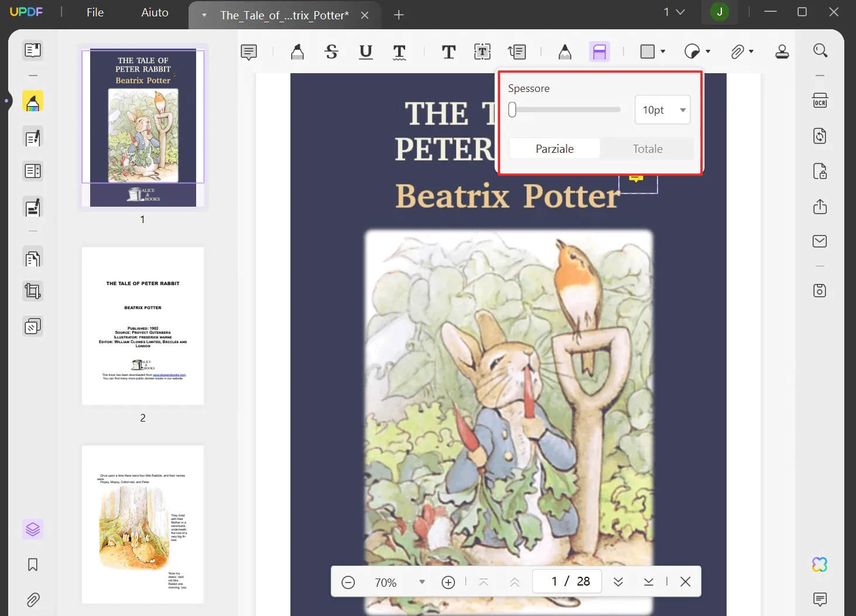Select Parziale eraser mode
The height and width of the screenshot is (616, 856).
(x=554, y=149)
